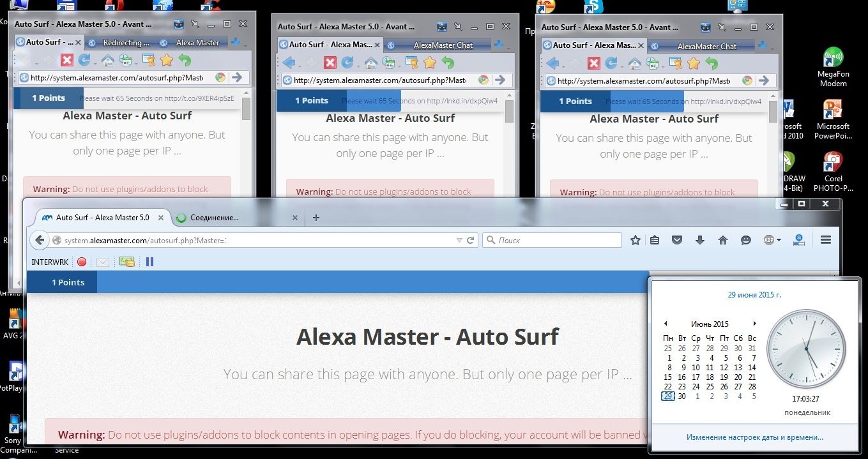Click green undo arrow in right Avant window
The image size is (868, 459).
[712, 63]
